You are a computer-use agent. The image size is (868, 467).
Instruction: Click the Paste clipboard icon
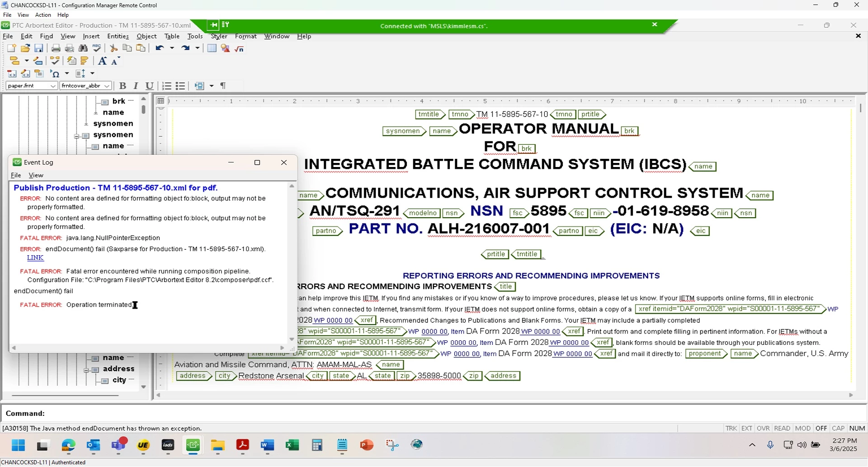(141, 48)
